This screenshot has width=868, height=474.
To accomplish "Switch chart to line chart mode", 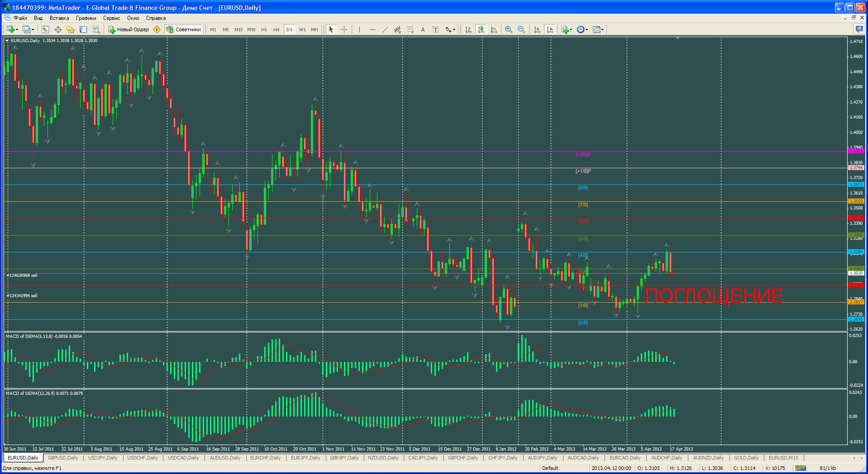I will (494, 29).
